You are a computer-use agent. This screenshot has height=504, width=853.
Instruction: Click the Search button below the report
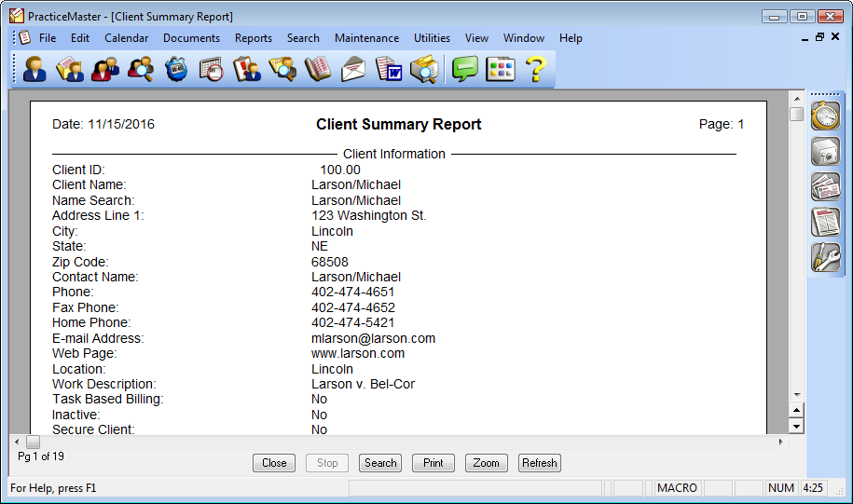point(380,463)
